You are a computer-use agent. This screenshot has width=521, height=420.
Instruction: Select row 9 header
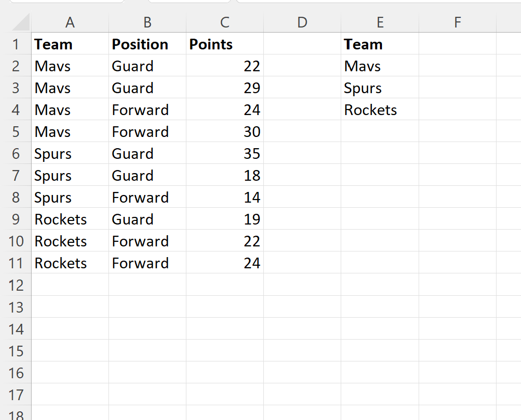(16, 219)
